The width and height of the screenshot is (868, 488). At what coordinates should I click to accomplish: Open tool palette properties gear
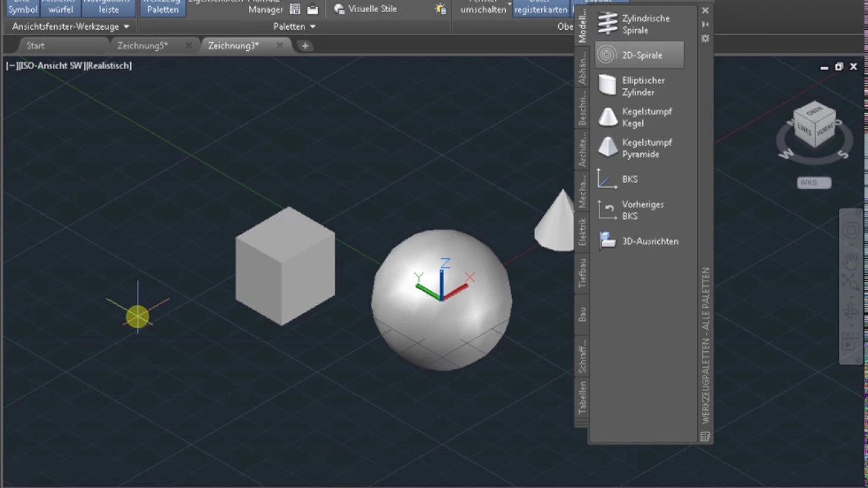(705, 39)
